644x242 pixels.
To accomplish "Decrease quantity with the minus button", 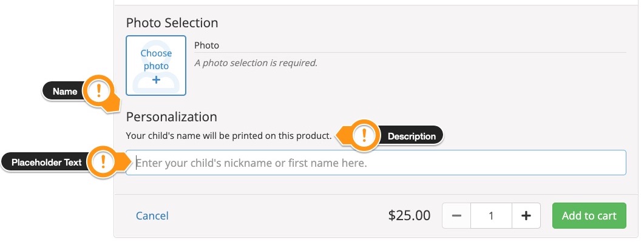I will (x=456, y=216).
